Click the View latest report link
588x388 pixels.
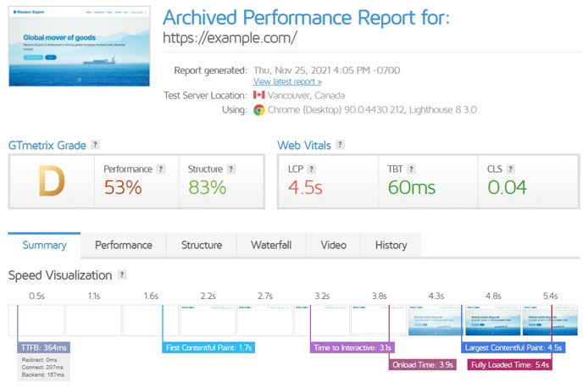(287, 82)
